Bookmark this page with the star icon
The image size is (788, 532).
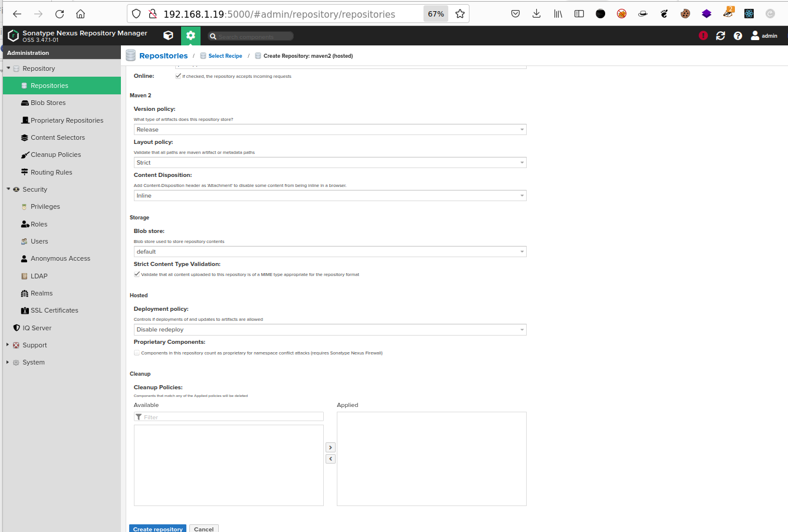pos(460,14)
